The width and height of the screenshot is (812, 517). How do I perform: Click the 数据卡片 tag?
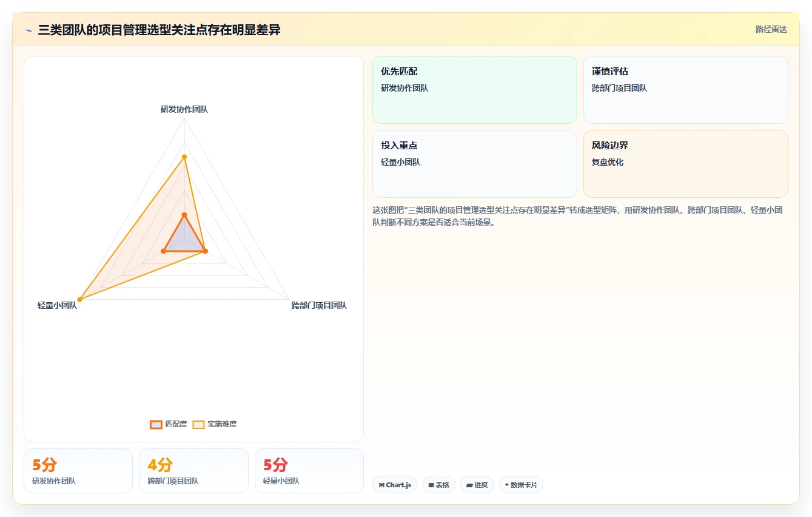coord(521,485)
